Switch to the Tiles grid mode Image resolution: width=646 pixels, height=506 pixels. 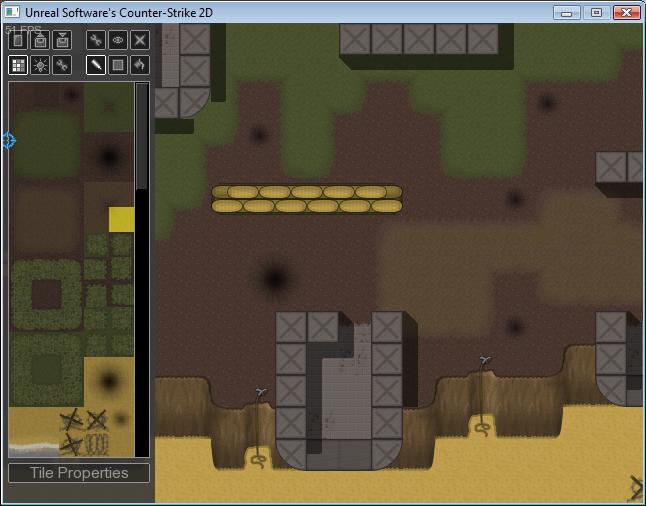[x=18, y=65]
